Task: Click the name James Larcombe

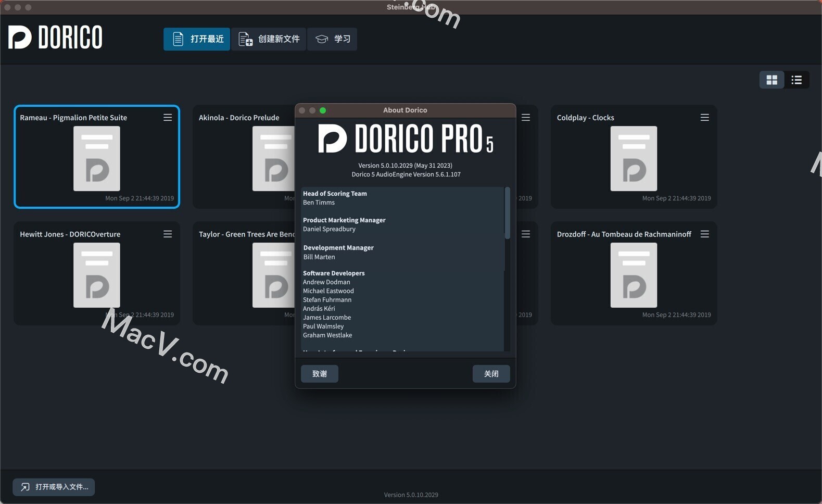Action: point(327,318)
